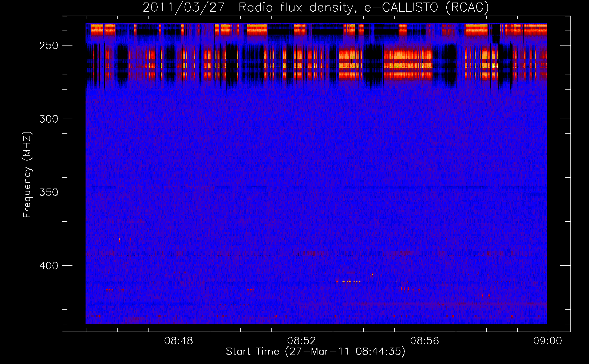This screenshot has width=589, height=364.
Task: Click the 09:00 time tick label
Action: (x=548, y=341)
